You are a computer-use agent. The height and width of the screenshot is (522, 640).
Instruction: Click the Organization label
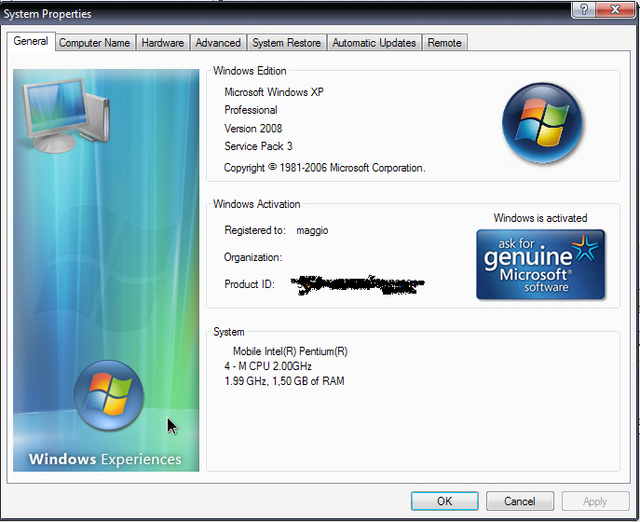coord(253,258)
